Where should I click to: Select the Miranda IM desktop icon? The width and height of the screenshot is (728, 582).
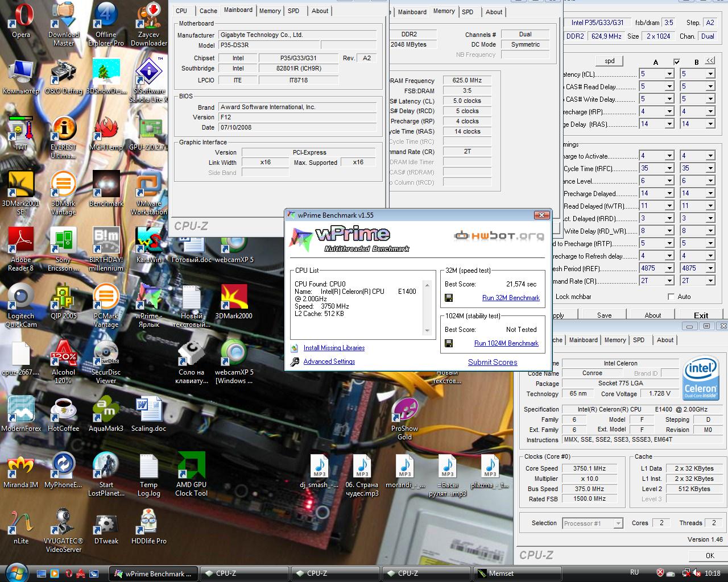coord(21,471)
